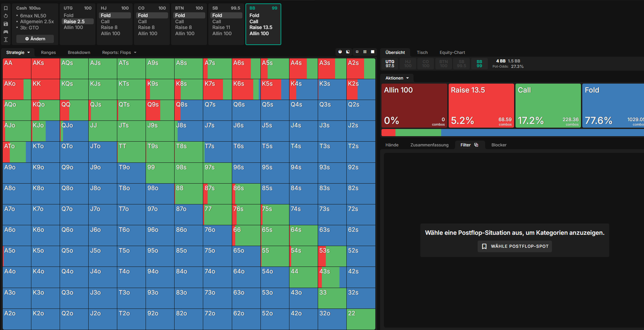Click the bookmark icon in the left sidebar
The height and width of the screenshot is (330, 644).
[6, 8]
